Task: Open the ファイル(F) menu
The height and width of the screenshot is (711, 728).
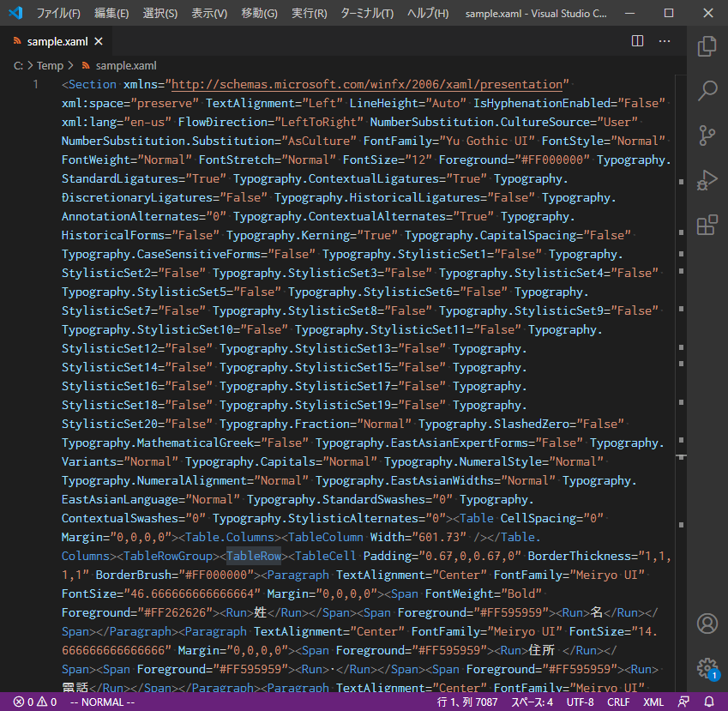Action: coord(58,13)
